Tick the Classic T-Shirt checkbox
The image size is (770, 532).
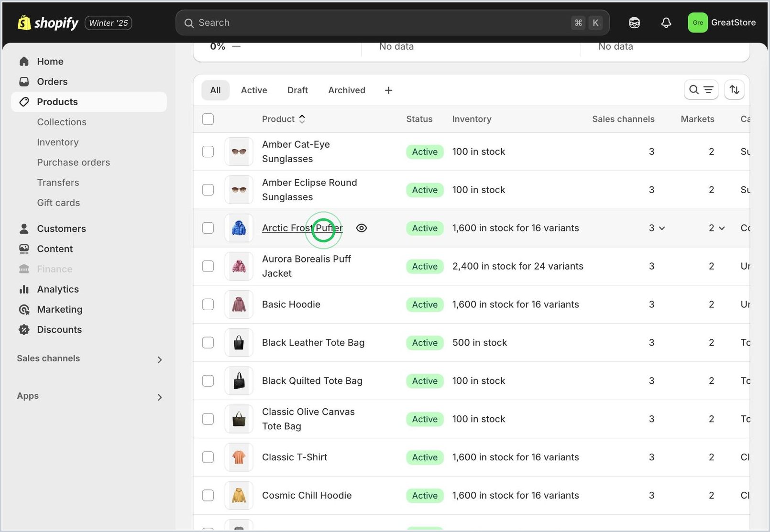208,457
